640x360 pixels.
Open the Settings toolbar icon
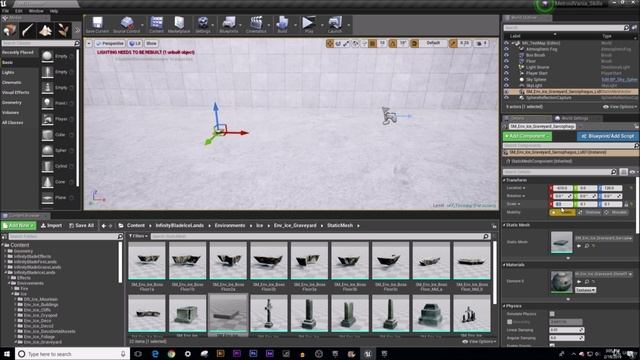tap(203, 25)
